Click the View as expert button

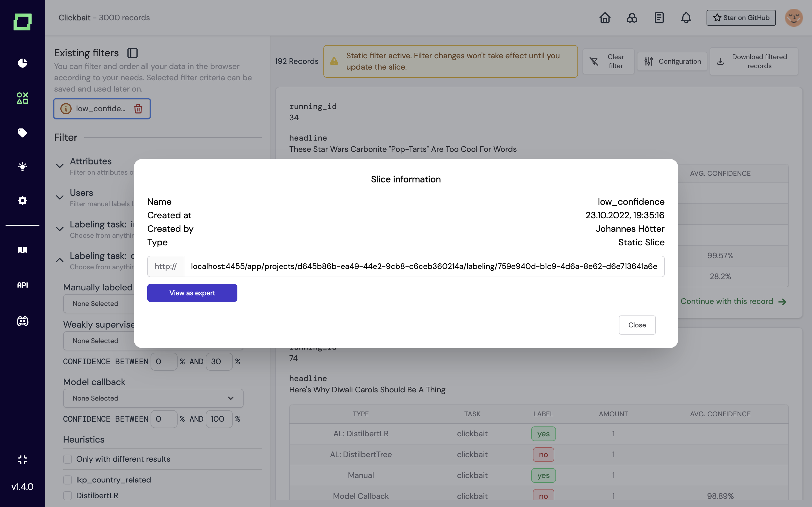tap(192, 293)
